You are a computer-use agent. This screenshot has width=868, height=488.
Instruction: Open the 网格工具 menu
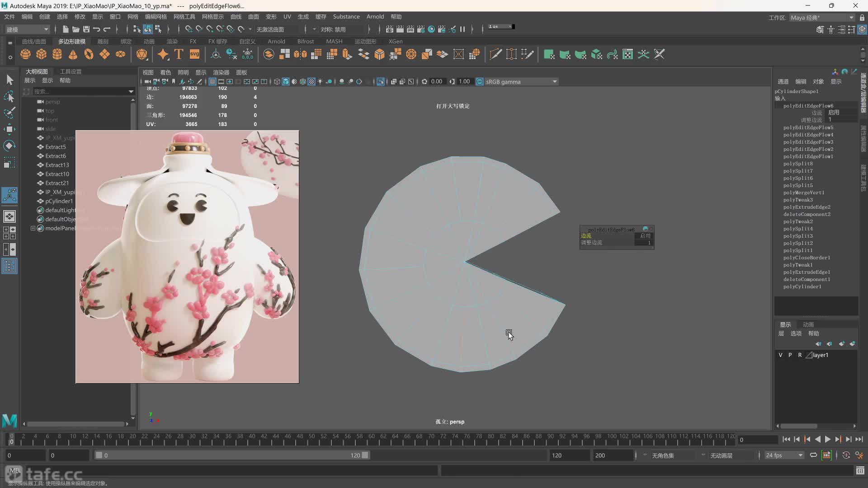point(184,17)
